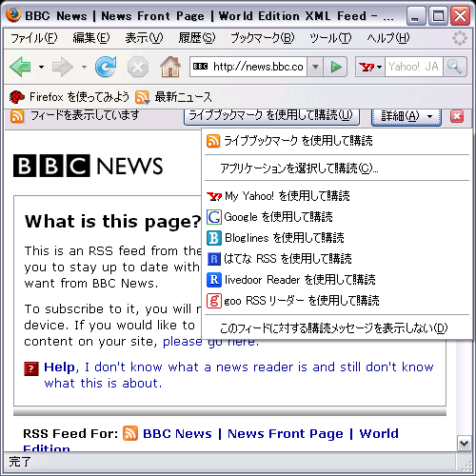Screen dimensions: 476x476
Task: Open the ツール(T) menu
Action: tap(330, 38)
